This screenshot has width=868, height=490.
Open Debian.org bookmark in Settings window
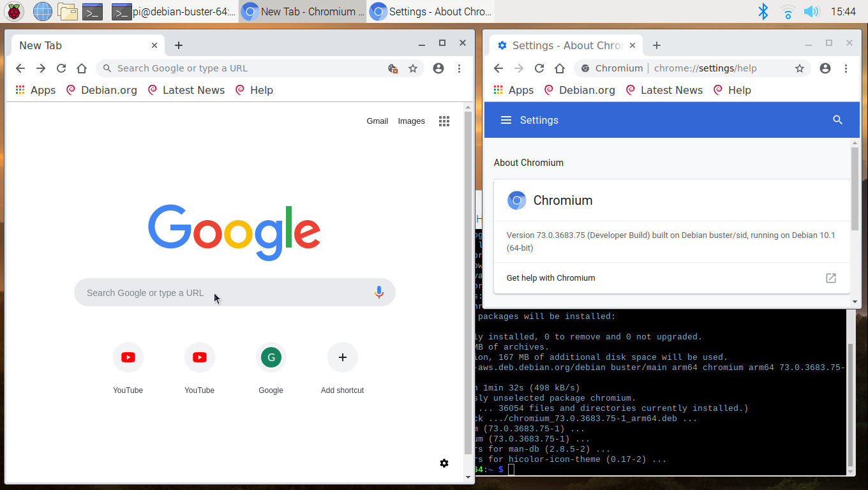580,90
